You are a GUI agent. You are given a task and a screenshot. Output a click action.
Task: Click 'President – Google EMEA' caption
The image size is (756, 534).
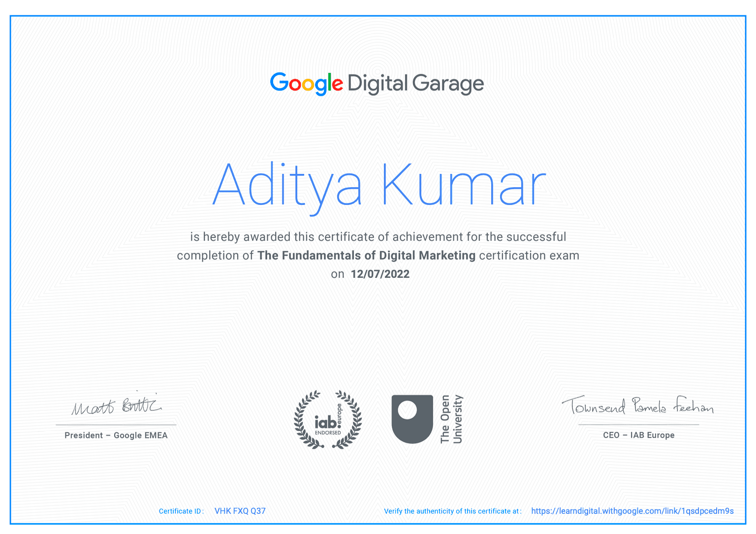[116, 435]
